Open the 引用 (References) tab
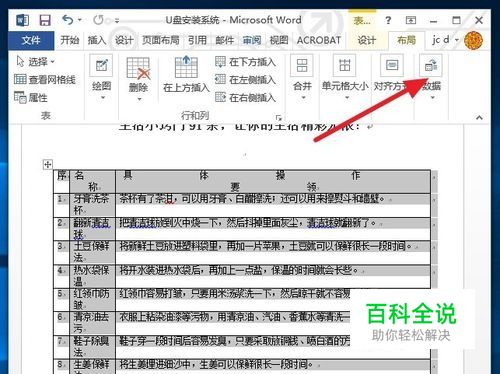This screenshot has height=374, width=500. coord(197,40)
